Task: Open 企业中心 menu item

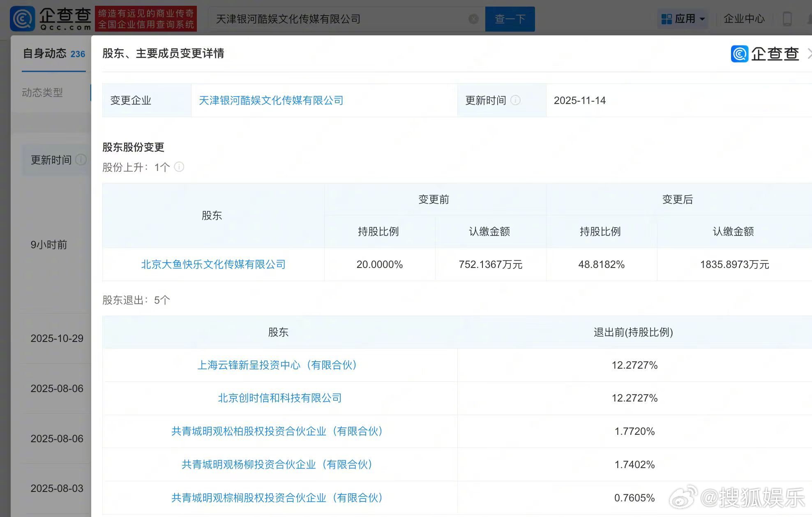Action: (744, 19)
